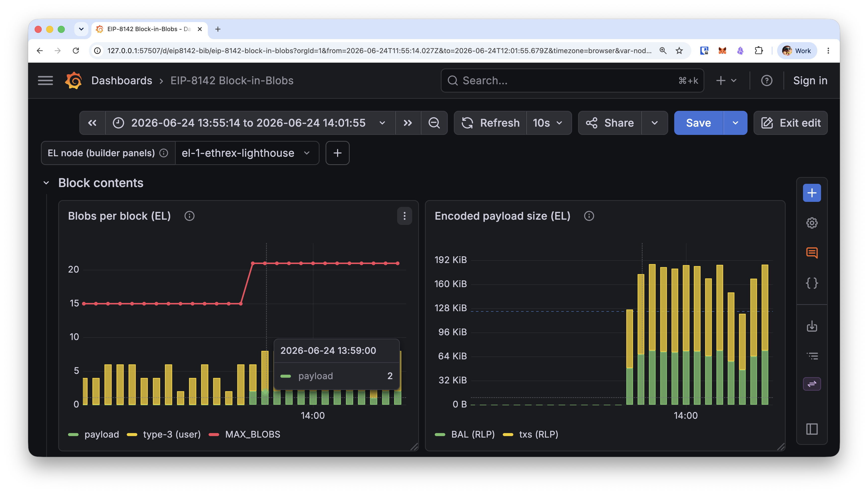
Task: Open dashboard settings gear in side toolbar
Action: pos(812,223)
